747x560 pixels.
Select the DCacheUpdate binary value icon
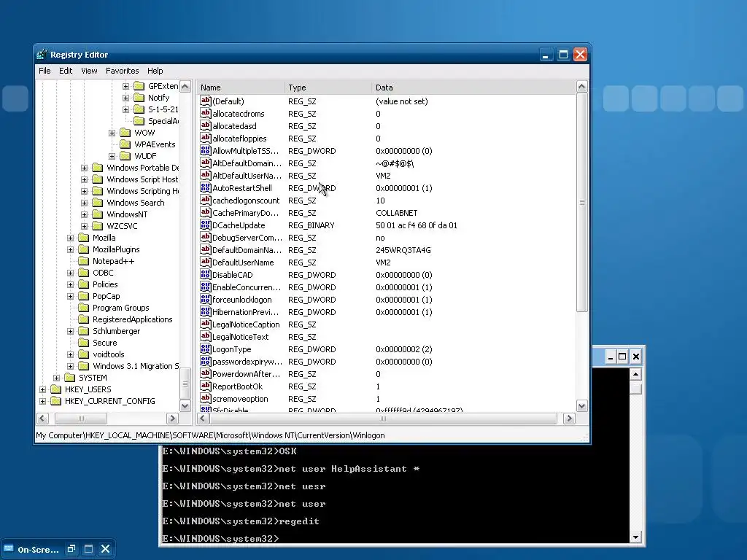coord(205,225)
